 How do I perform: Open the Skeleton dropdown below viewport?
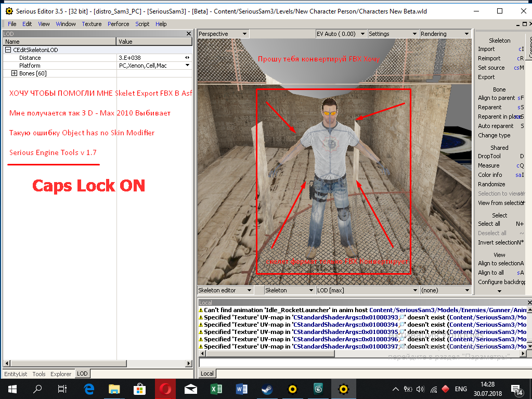click(289, 290)
